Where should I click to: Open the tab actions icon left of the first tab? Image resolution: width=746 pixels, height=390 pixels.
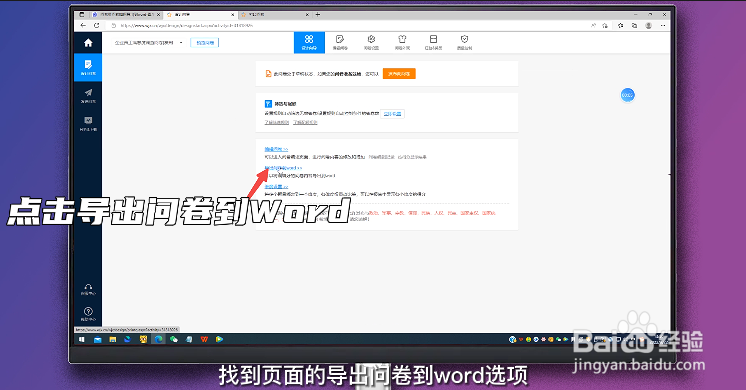point(82,15)
